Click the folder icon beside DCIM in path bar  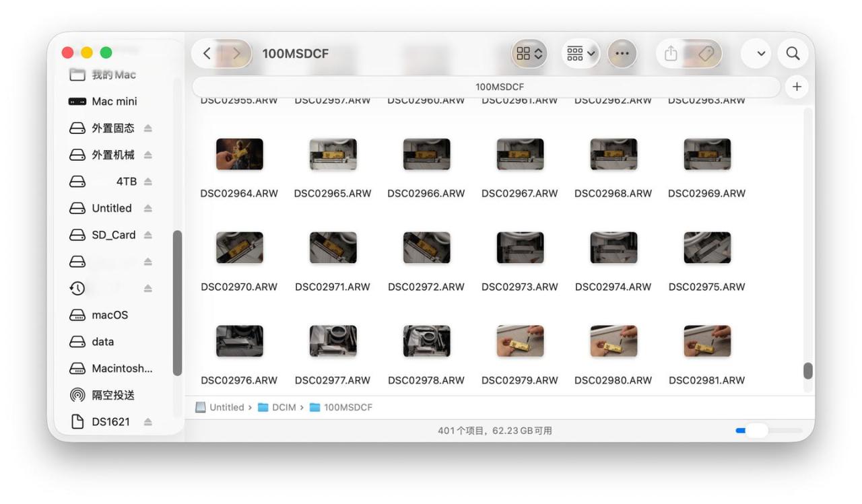click(x=263, y=408)
